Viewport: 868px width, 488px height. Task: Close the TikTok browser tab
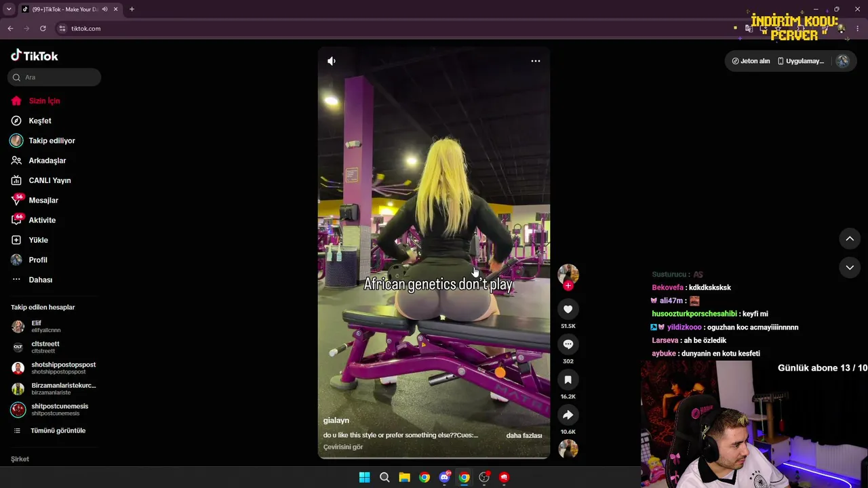tap(115, 9)
